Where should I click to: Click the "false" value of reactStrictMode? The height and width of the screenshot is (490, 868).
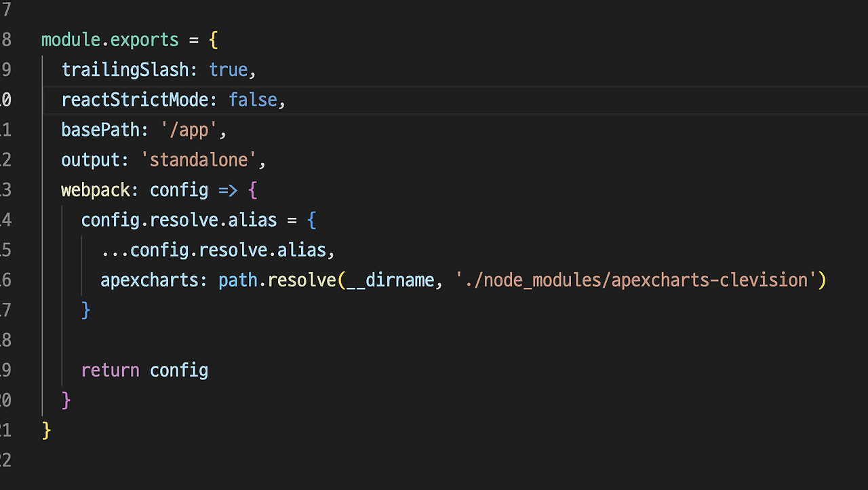tap(253, 100)
